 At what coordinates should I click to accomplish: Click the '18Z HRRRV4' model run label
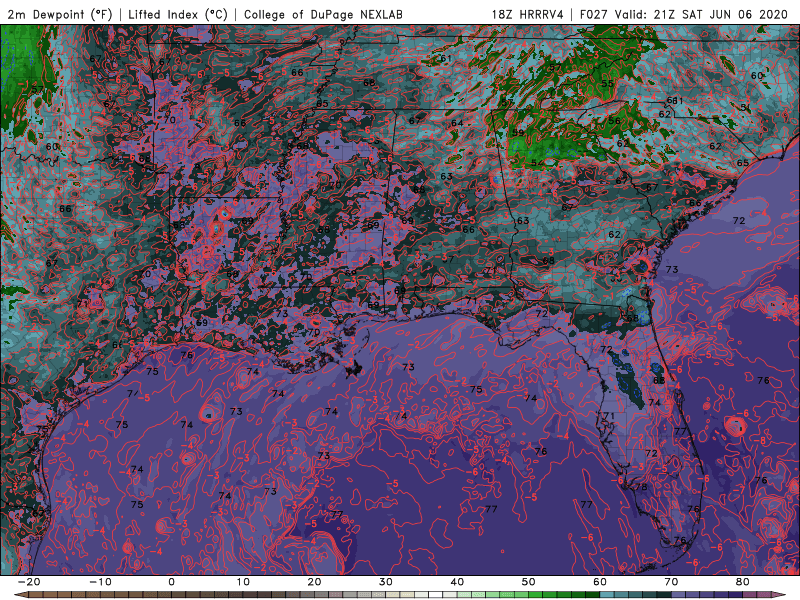tap(528, 14)
